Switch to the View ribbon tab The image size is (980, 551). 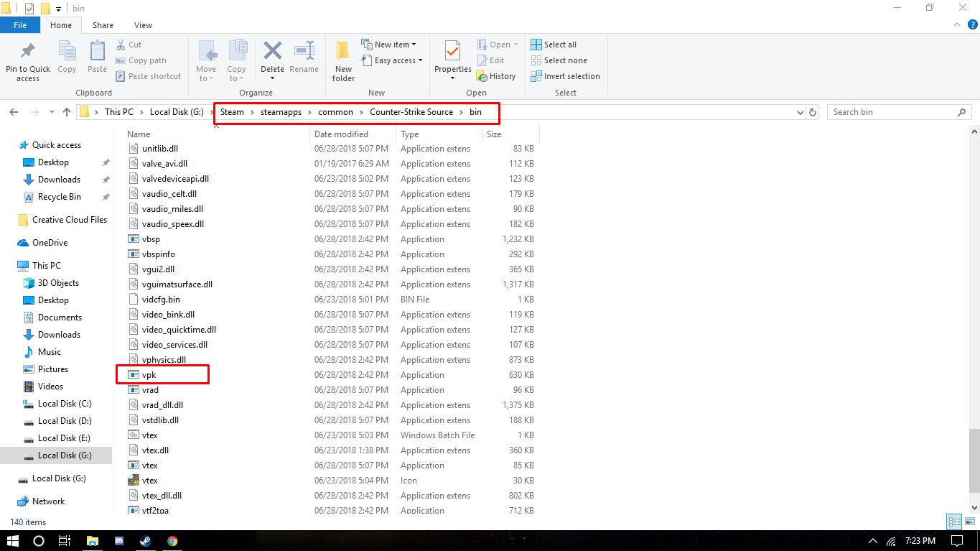(x=143, y=25)
